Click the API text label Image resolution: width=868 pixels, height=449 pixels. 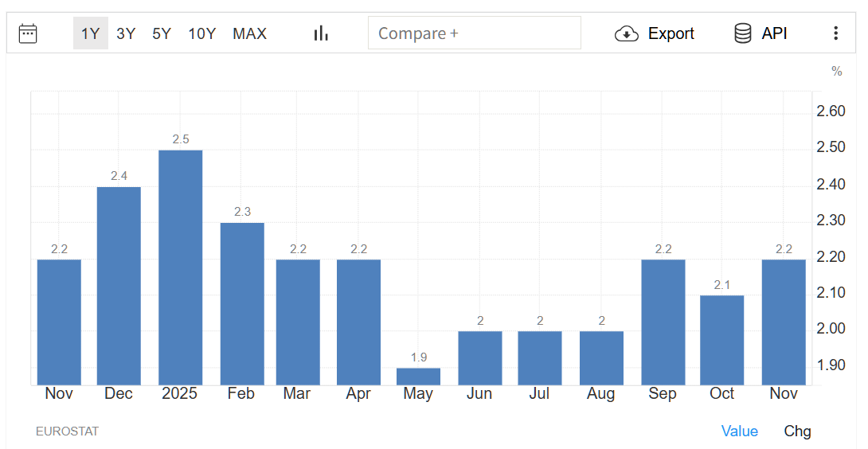coord(774,33)
